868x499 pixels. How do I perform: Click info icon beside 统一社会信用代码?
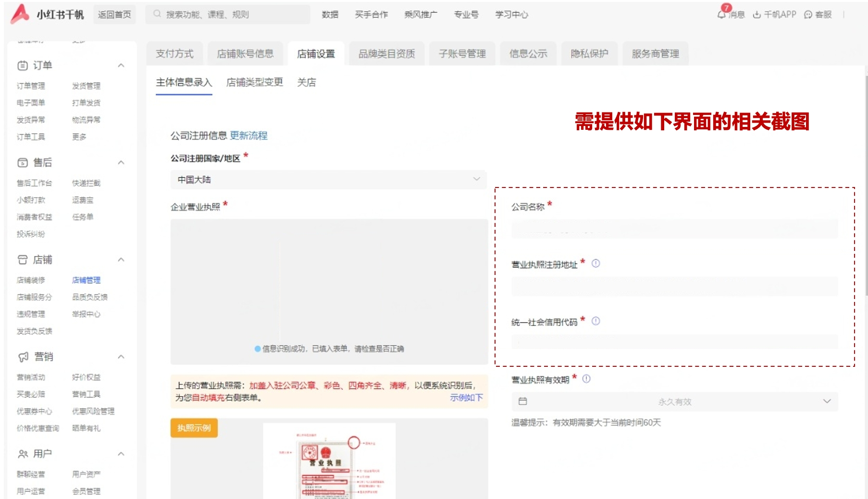pos(595,321)
